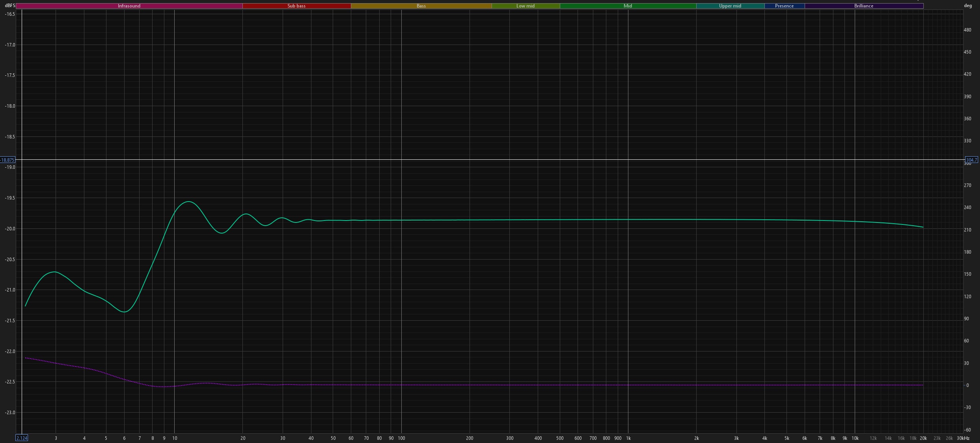The image size is (980, 443).
Task: Select the Bass band label
Action: [x=421, y=6]
